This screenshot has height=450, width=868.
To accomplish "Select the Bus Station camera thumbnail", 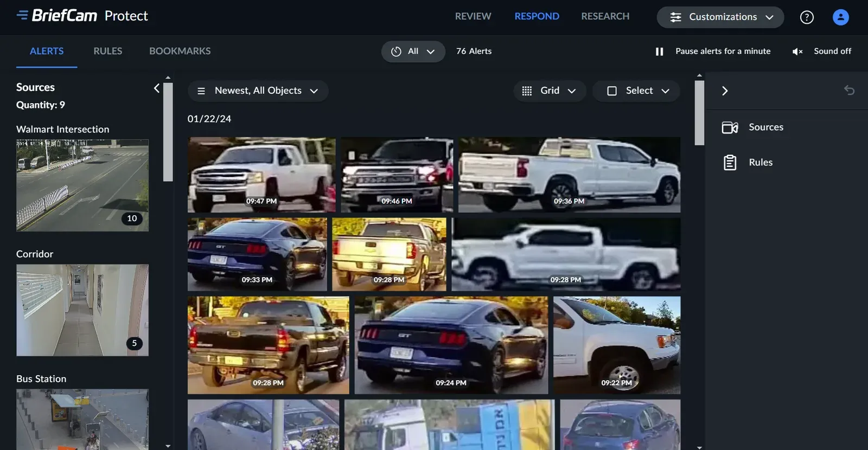I will coord(82,419).
